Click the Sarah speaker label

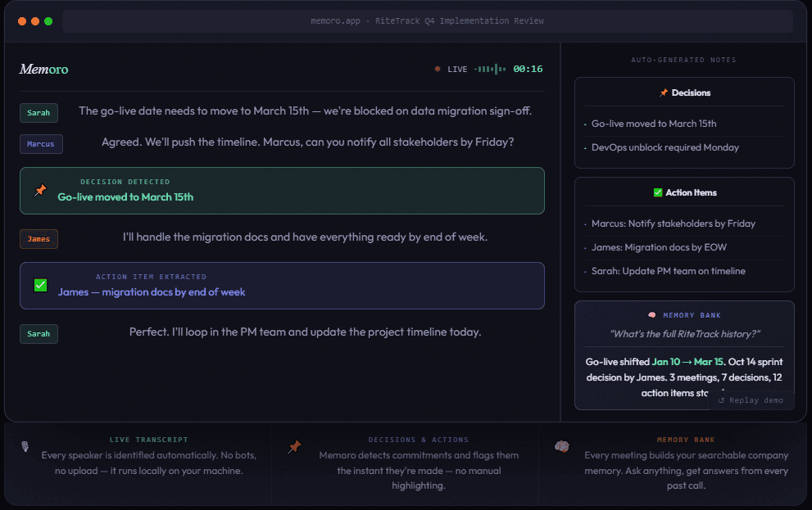[39, 112]
